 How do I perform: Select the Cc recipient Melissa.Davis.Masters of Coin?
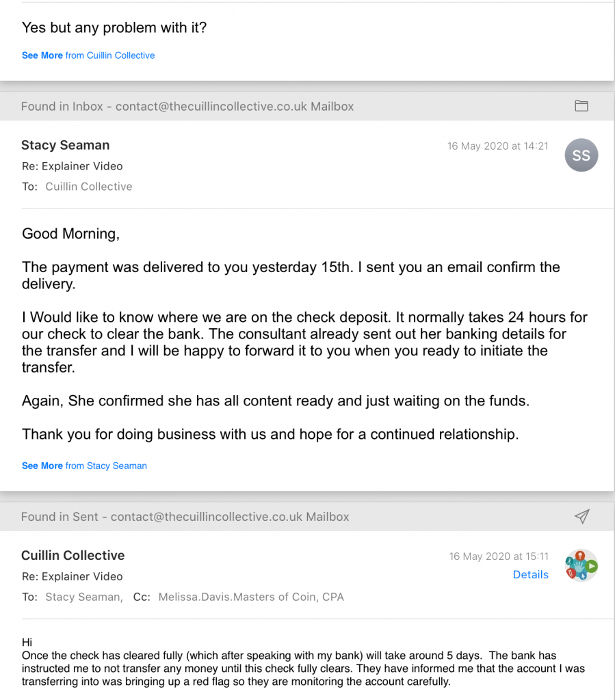pyautogui.click(x=250, y=597)
